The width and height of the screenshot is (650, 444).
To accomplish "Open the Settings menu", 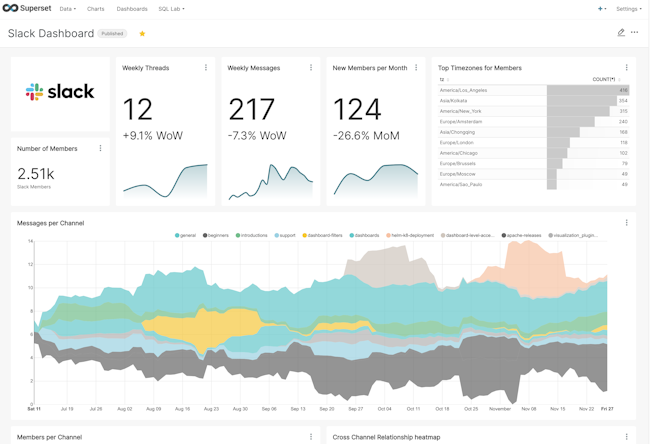I will pyautogui.click(x=628, y=9).
